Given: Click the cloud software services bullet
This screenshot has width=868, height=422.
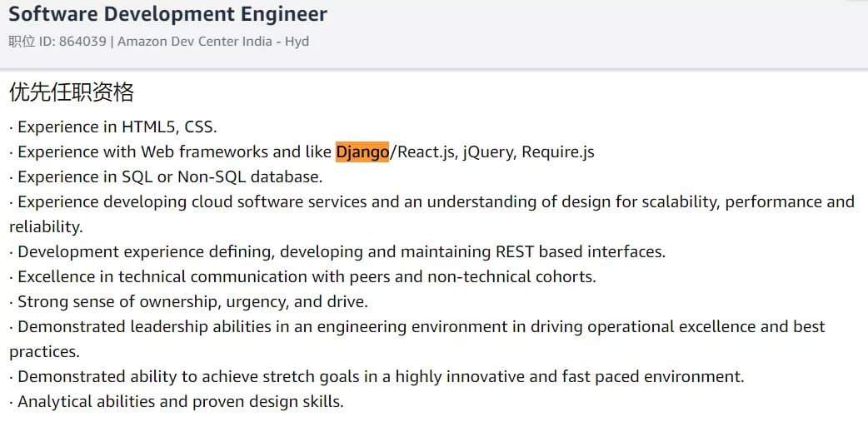Looking at the screenshot, I should [x=432, y=214].
